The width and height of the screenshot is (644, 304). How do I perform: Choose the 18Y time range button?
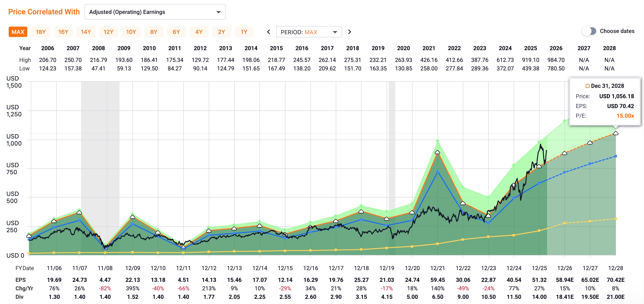tap(40, 32)
